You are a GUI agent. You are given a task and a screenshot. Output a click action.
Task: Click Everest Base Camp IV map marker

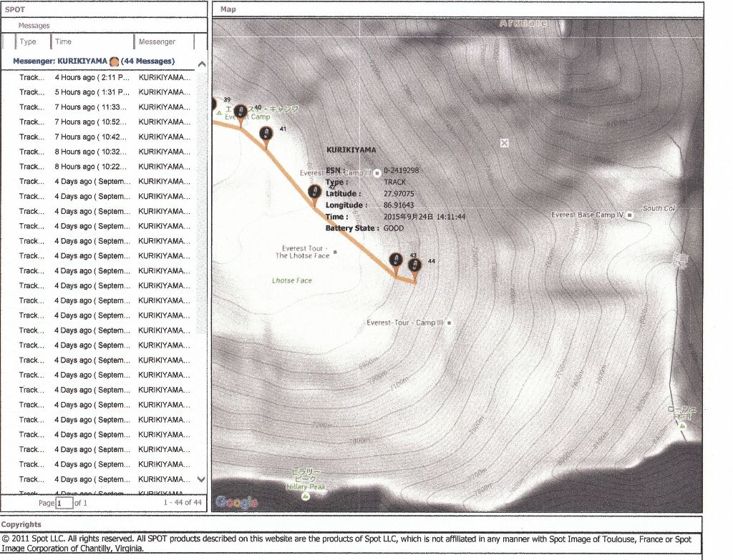(x=630, y=215)
